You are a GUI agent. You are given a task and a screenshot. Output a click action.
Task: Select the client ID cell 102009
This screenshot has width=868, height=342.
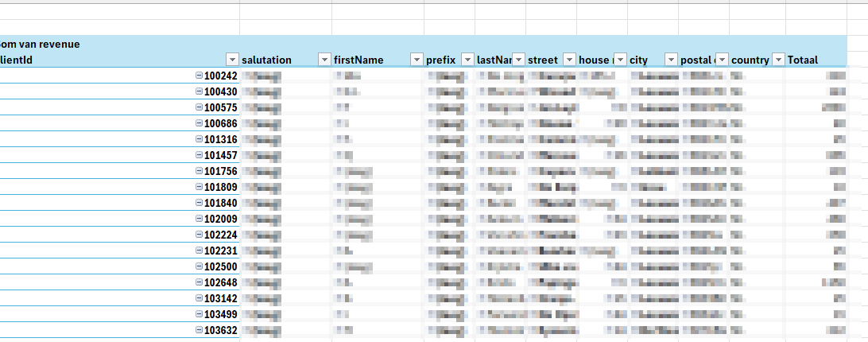coord(221,219)
